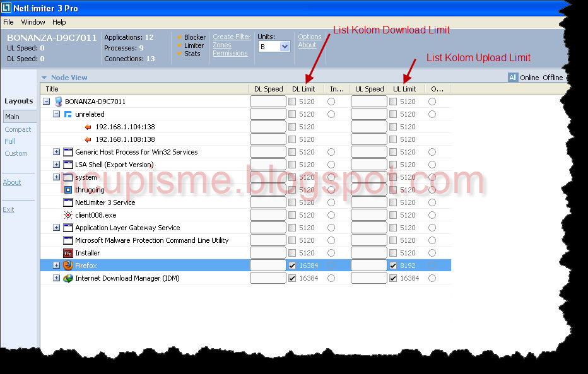Image resolution: width=588 pixels, height=374 pixels.
Task: Toggle the Blocker checkmark
Action: (179, 37)
